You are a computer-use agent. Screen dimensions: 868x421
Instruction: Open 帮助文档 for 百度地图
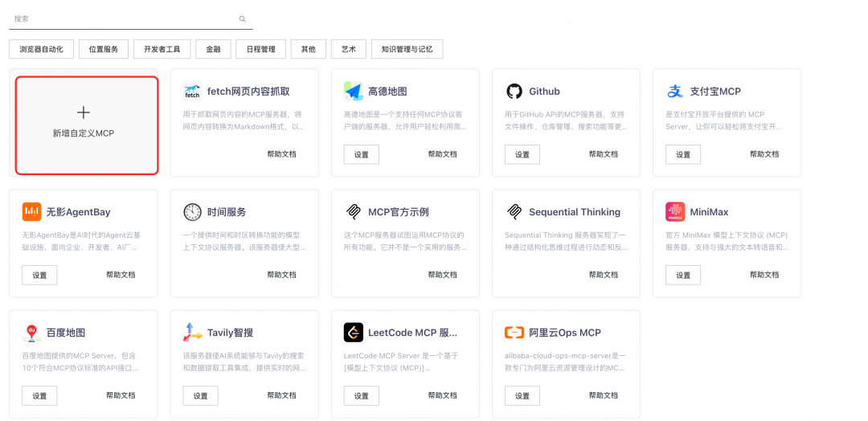point(121,395)
